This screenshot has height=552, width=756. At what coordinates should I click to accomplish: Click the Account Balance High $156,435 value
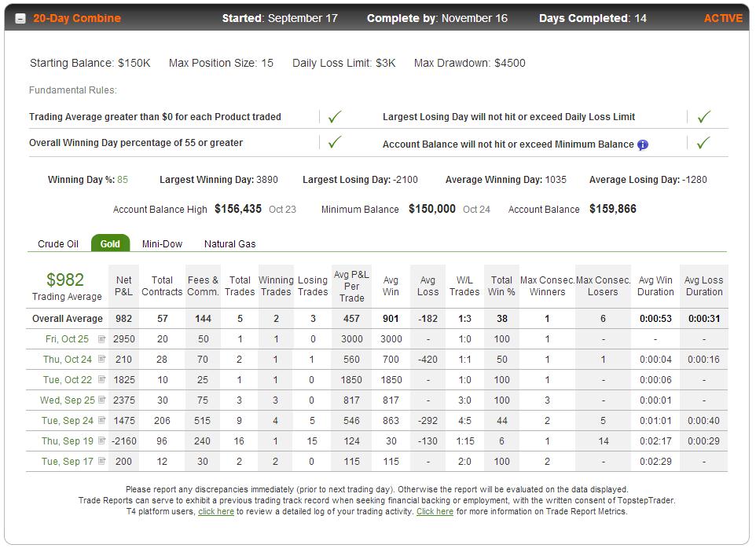[x=238, y=209]
